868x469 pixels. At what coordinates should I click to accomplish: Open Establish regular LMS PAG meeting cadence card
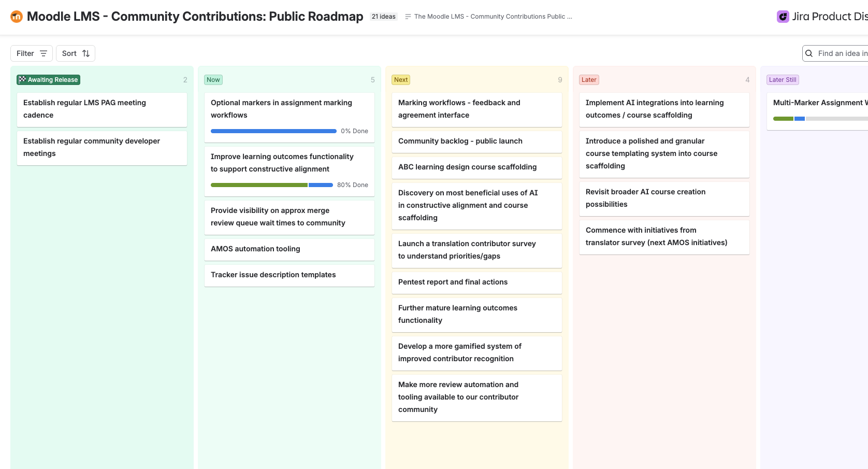pos(102,109)
